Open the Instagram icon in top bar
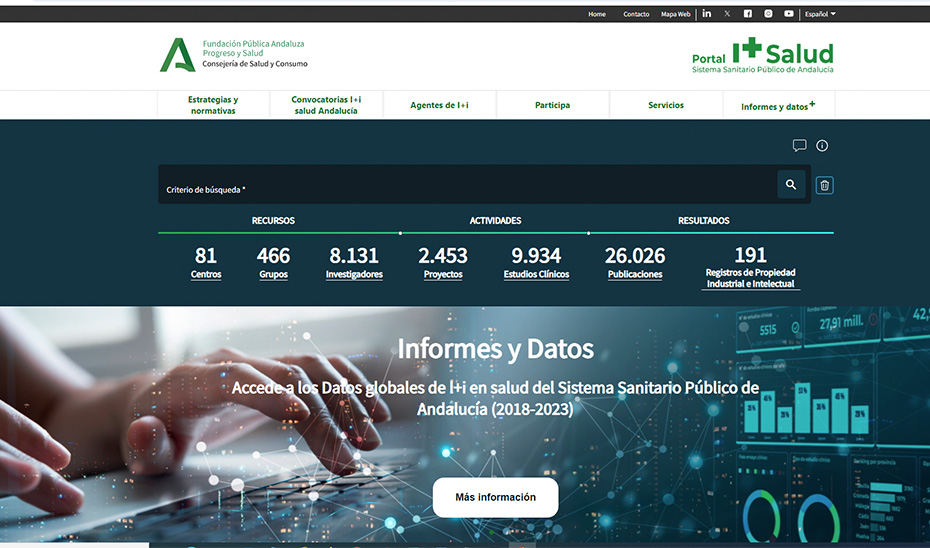Screen dimensions: 930x548 point(768,14)
